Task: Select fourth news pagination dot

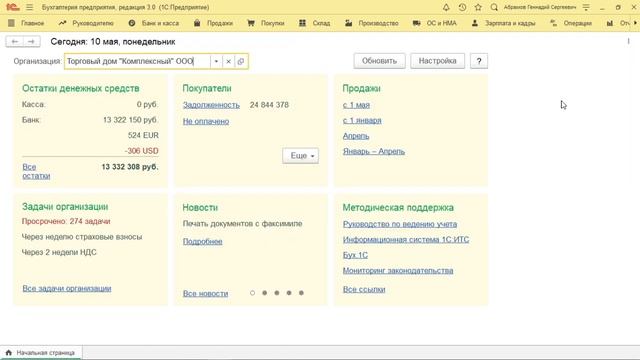Action: pyautogui.click(x=289, y=293)
